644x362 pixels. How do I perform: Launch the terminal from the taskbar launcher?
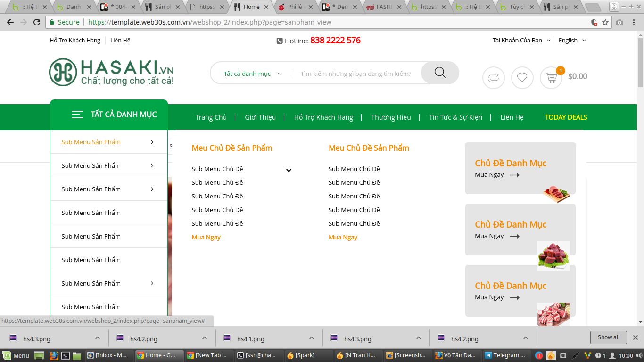pyautogui.click(x=66, y=355)
